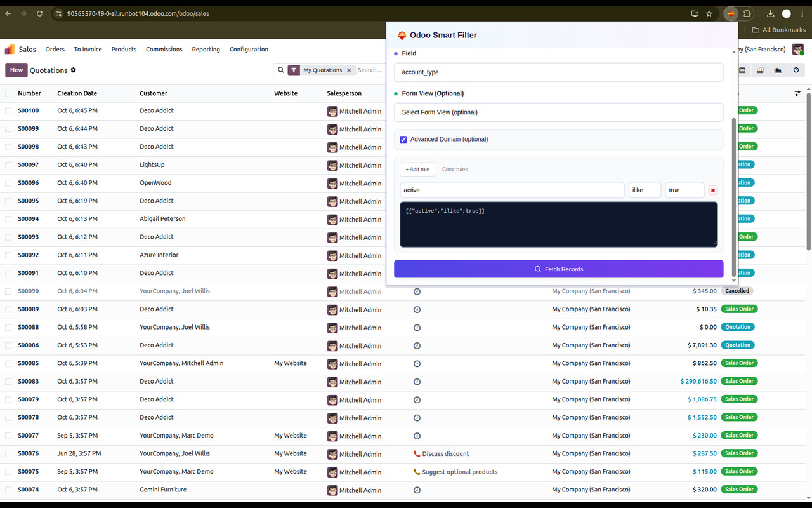Click activity clock icon for S00090
Viewport: 812px width, 508px height.
[417, 291]
